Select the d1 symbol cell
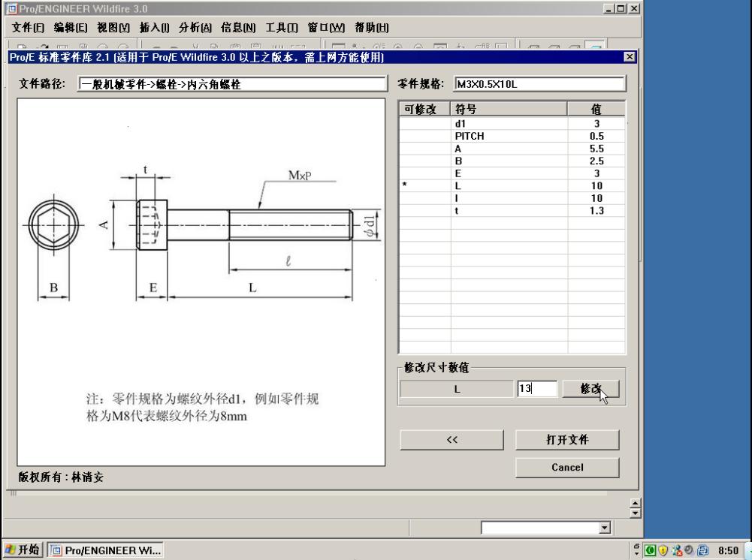Image resolution: width=752 pixels, height=560 pixels. (x=509, y=124)
